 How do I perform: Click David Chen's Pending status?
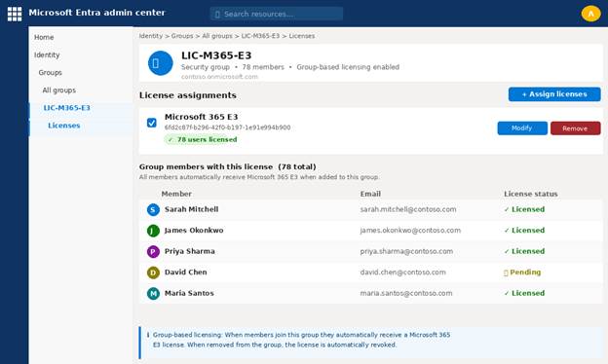(522, 272)
